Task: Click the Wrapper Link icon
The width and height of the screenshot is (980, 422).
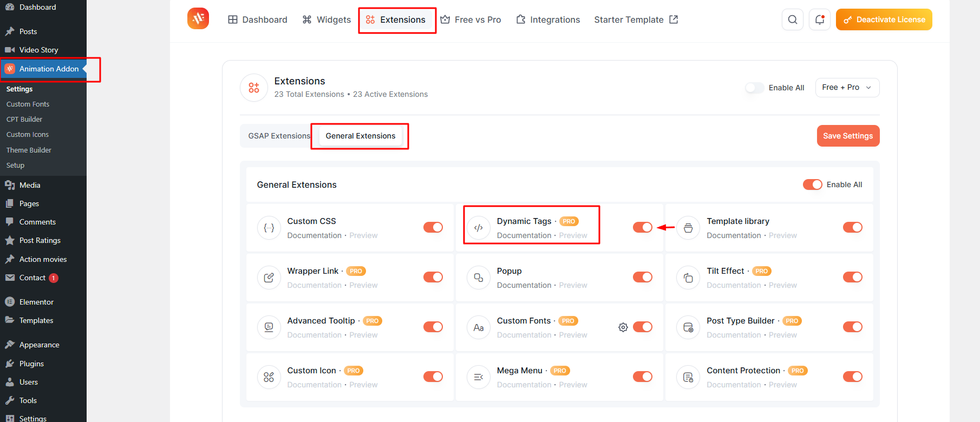Action: [269, 278]
